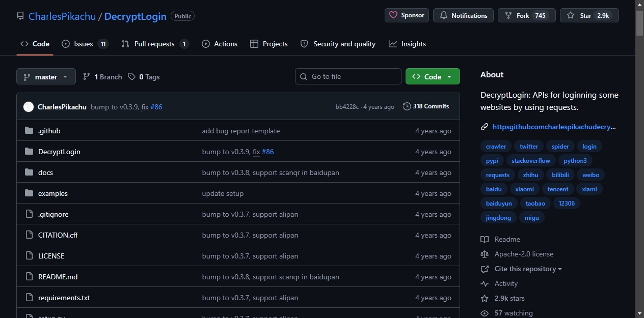Click the fork icon in Fork button
The width and height of the screenshot is (644, 318).
pos(508,15)
